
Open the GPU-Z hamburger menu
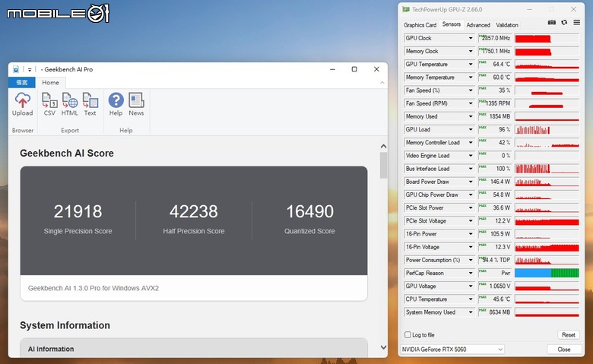(x=576, y=23)
